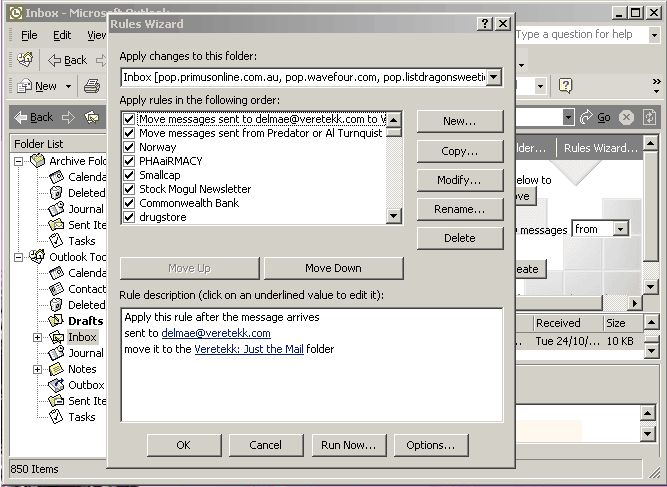Collapse the Archive Folders tree node
667x487 pixels.
tap(18, 161)
